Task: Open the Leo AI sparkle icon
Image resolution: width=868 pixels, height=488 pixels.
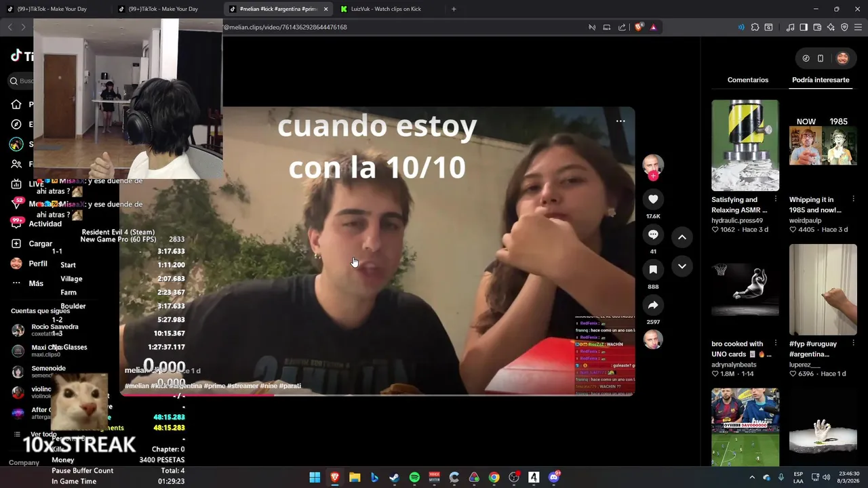Action: [831, 27]
